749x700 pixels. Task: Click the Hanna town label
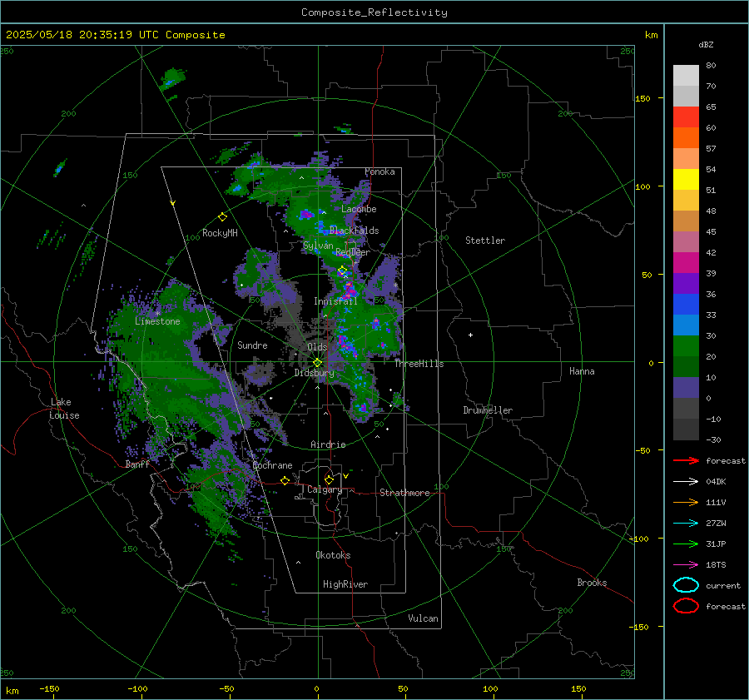[582, 371]
